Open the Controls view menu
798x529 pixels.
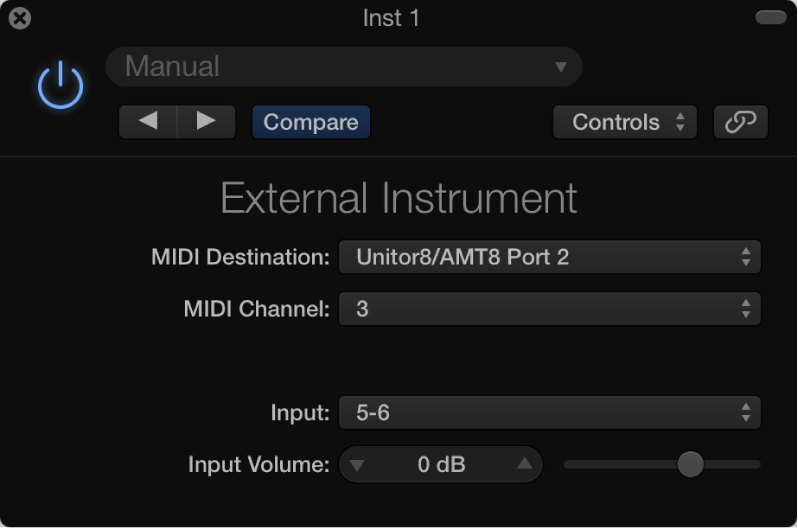pos(624,122)
